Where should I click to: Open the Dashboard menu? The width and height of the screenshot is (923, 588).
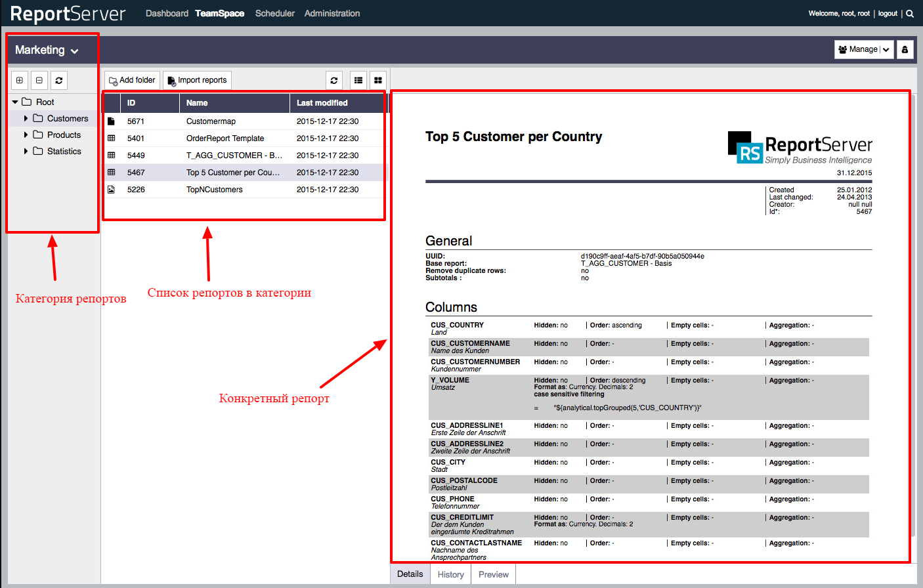[x=167, y=13]
